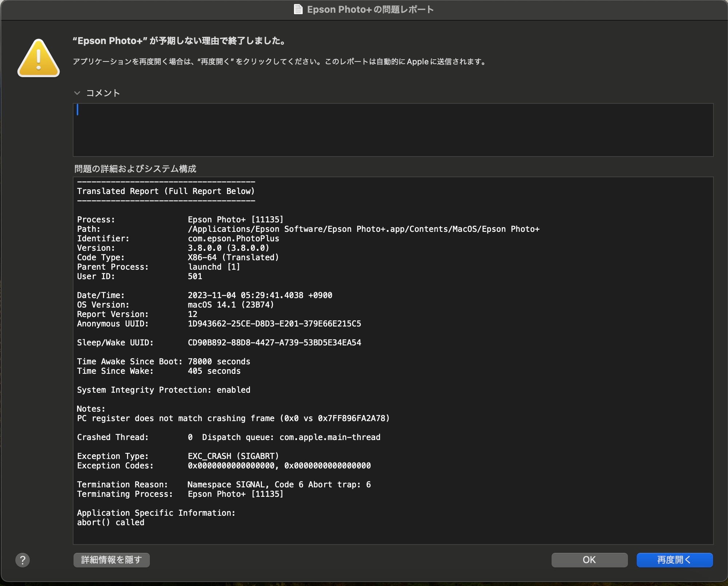Click the Translated Report heading line
The width and height of the screenshot is (728, 586).
[166, 191]
